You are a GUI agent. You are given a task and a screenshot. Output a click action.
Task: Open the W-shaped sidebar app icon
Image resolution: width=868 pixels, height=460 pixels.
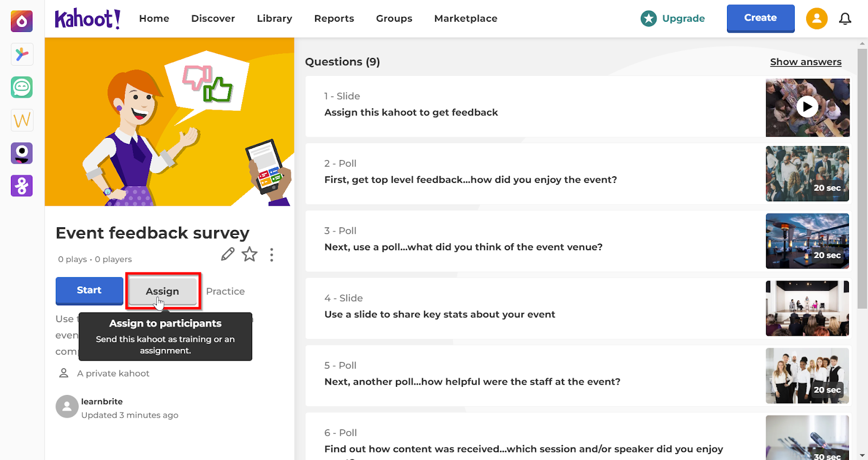[x=22, y=120]
